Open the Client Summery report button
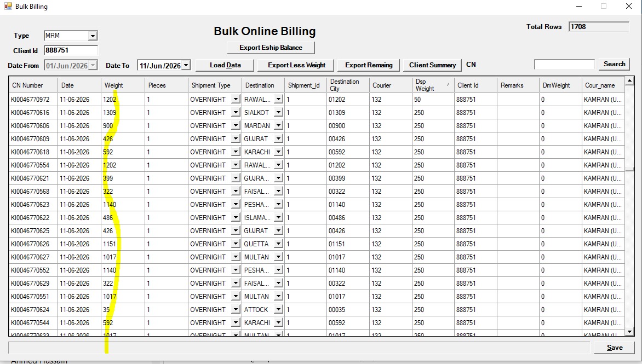Viewport: 642px width, 364px height. click(x=432, y=65)
